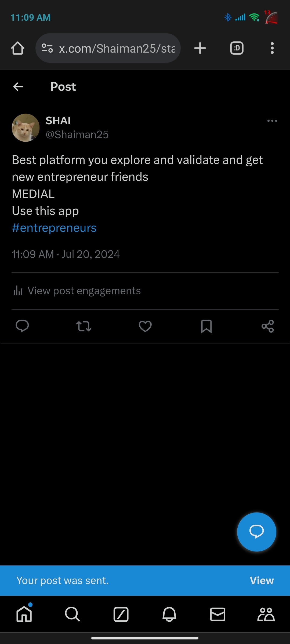290x644 pixels.
Task: Tap the reply speech bubble icon
Action: (22, 326)
